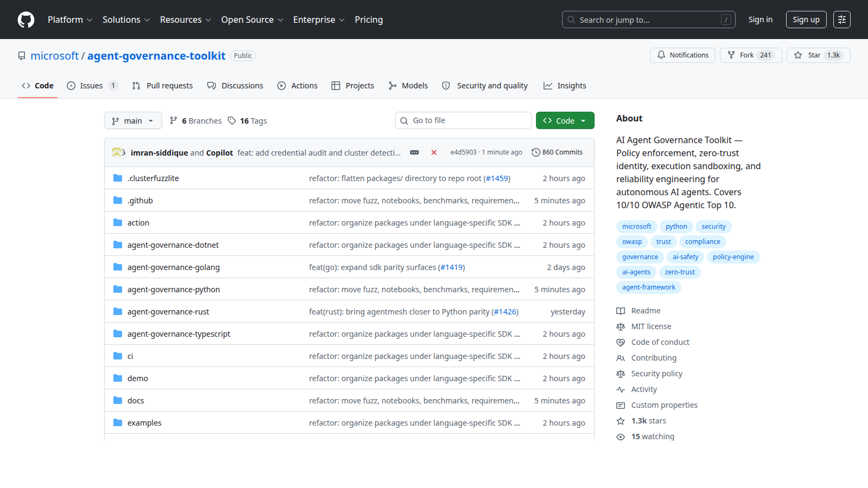The image size is (868, 488).
Task: Click the branches icon beside 6 Branches
Action: click(x=174, y=120)
